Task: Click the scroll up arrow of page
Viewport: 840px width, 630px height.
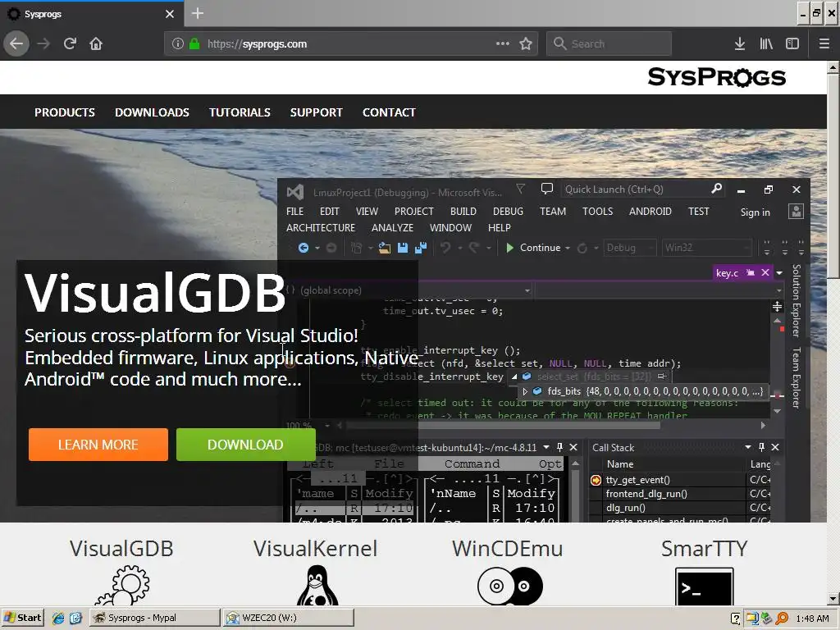Action: point(833,67)
